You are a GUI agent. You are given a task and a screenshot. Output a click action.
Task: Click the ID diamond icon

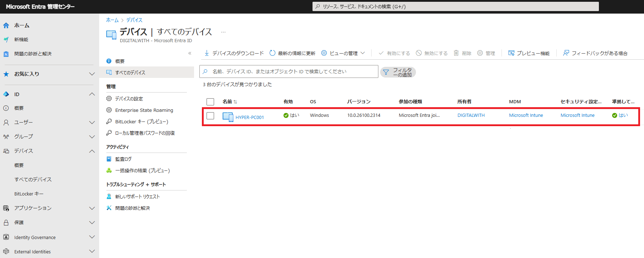[6, 94]
